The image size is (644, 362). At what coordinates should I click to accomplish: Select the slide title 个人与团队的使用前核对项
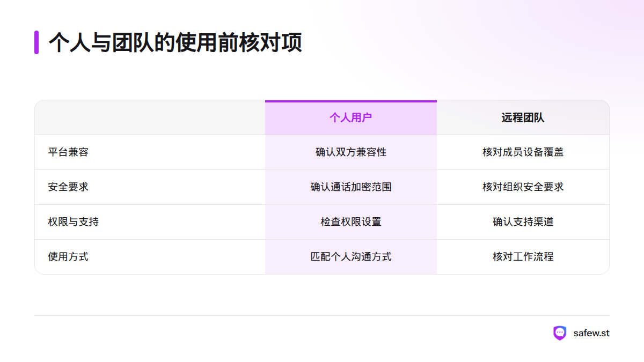pyautogui.click(x=175, y=42)
